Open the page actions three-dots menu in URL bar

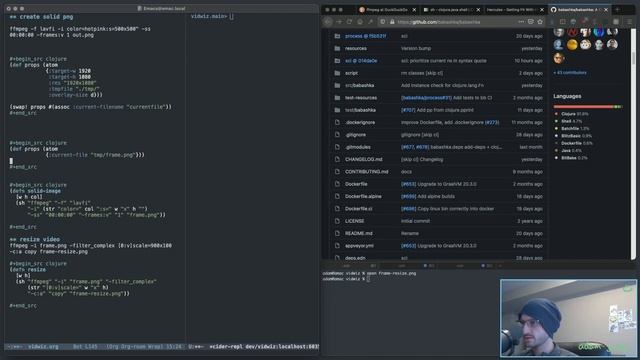521,22
